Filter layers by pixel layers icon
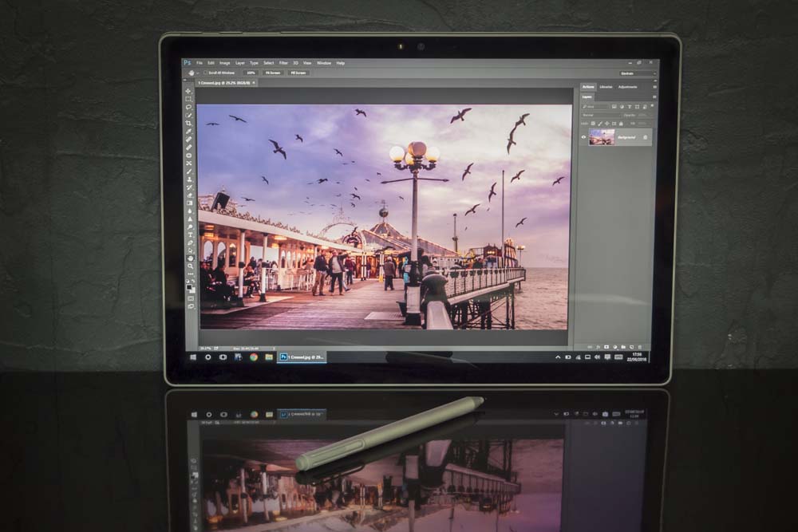The height and width of the screenshot is (532, 798). pos(614,107)
